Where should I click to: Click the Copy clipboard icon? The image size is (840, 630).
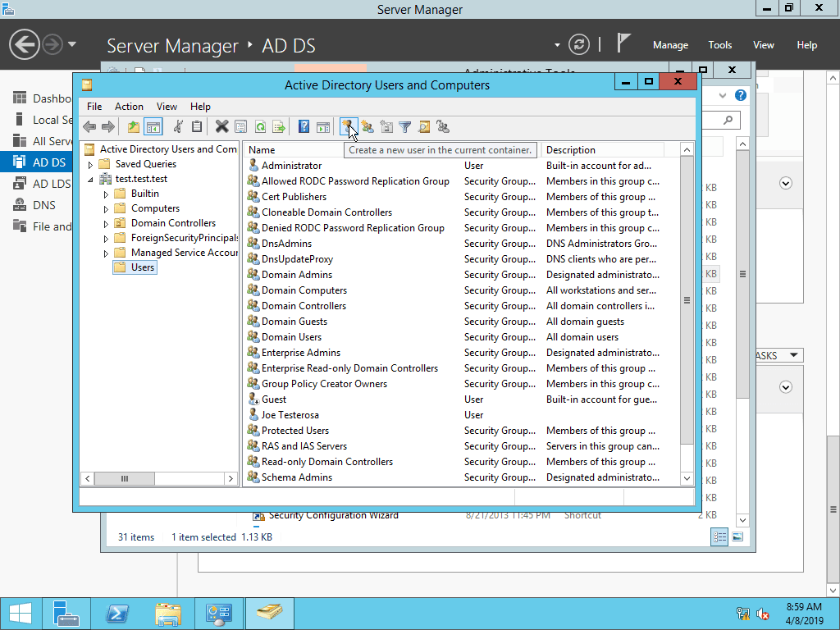point(197,127)
